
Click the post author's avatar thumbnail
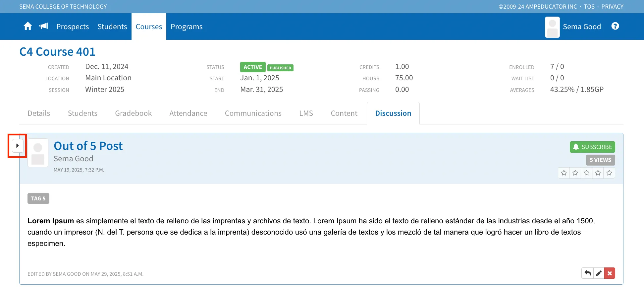click(x=38, y=153)
